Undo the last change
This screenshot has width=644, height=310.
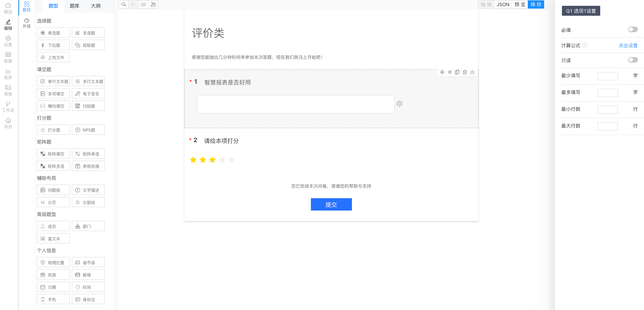pyautogui.click(x=123, y=4)
